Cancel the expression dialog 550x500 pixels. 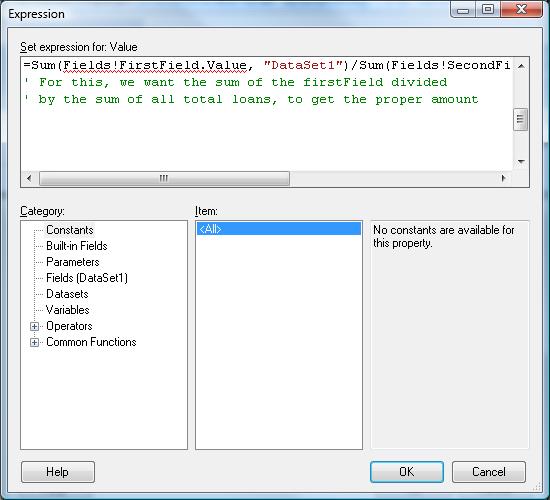point(489,472)
